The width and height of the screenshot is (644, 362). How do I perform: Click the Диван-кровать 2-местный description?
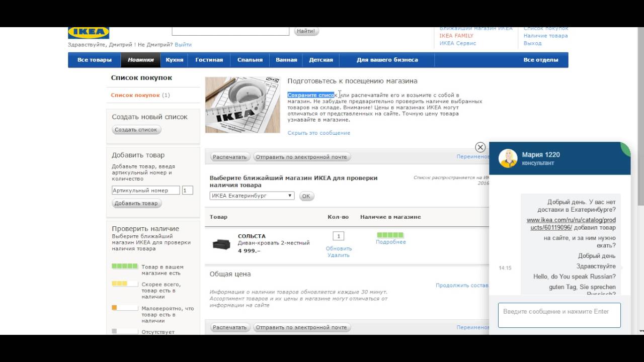coord(274,243)
